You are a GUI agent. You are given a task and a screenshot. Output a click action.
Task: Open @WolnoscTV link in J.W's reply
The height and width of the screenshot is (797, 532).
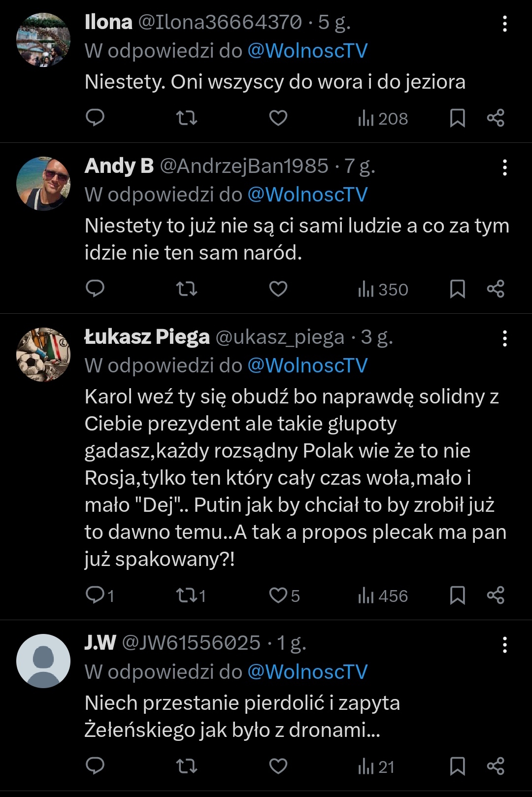[x=307, y=672]
